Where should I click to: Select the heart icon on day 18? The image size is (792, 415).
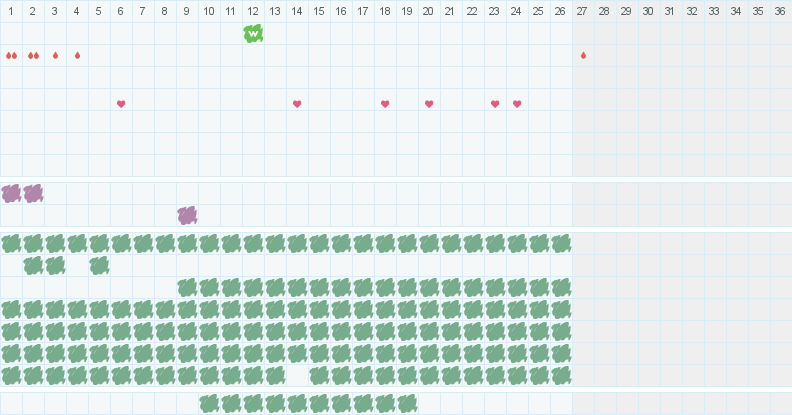click(385, 104)
